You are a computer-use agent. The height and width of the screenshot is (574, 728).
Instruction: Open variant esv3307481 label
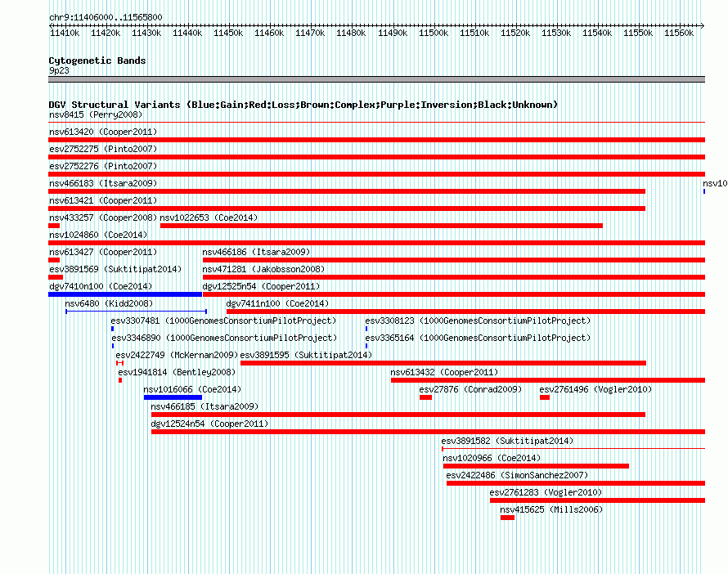point(223,321)
